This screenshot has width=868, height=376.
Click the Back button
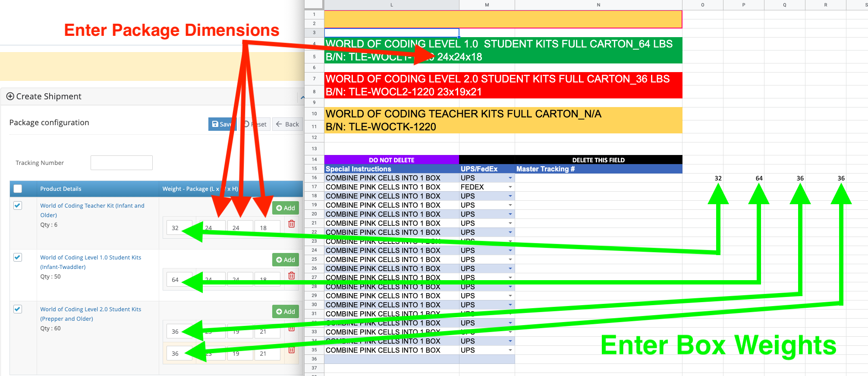pyautogui.click(x=287, y=124)
